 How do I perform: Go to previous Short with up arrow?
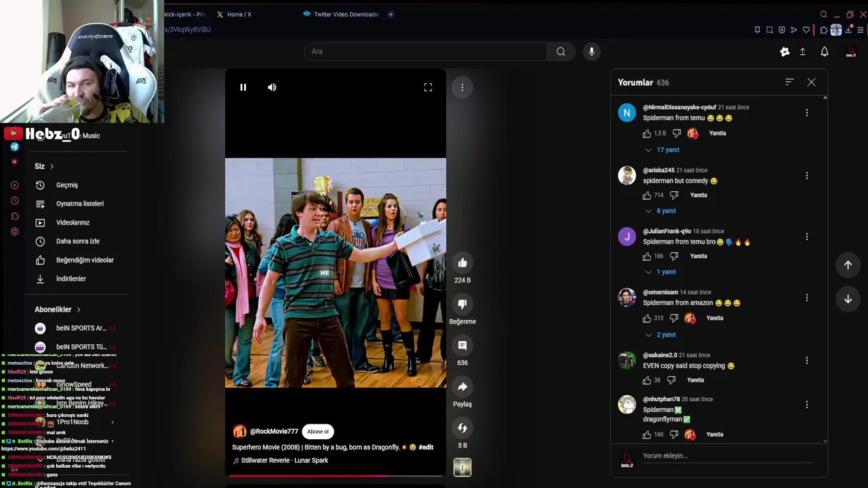(x=848, y=265)
